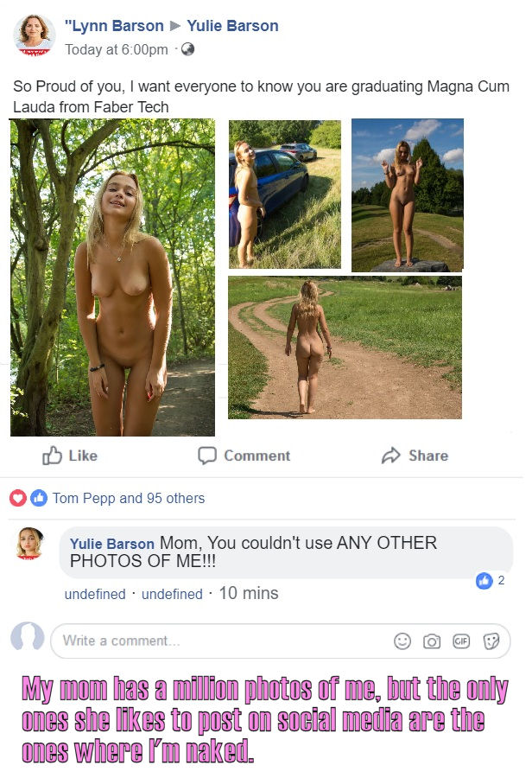This screenshot has height=778, width=532.
Task: Click the thumbs-up icon on the Like button
Action: [x=52, y=456]
